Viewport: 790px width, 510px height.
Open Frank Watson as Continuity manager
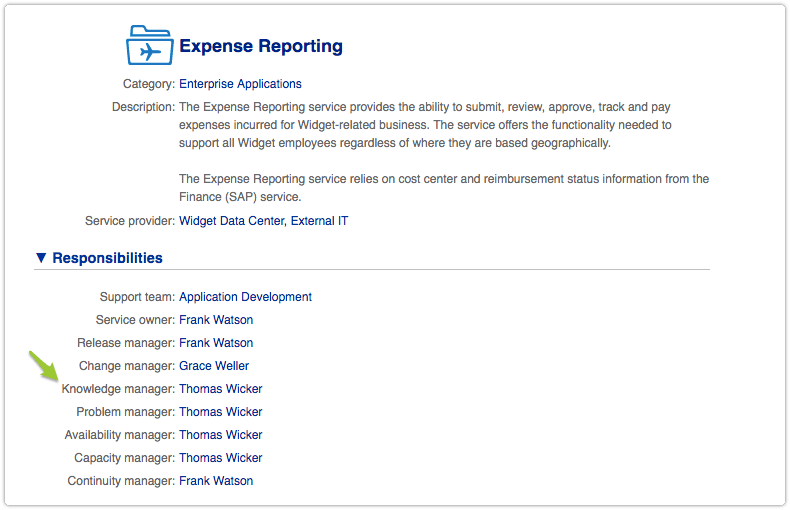click(216, 481)
